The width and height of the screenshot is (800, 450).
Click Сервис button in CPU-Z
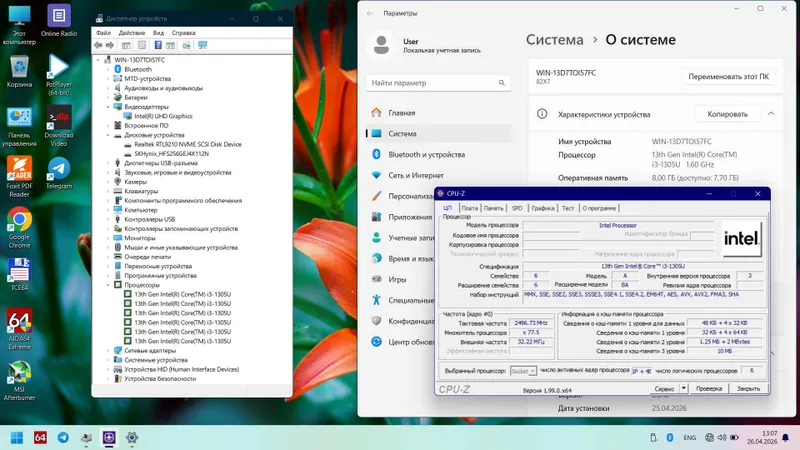pos(664,389)
